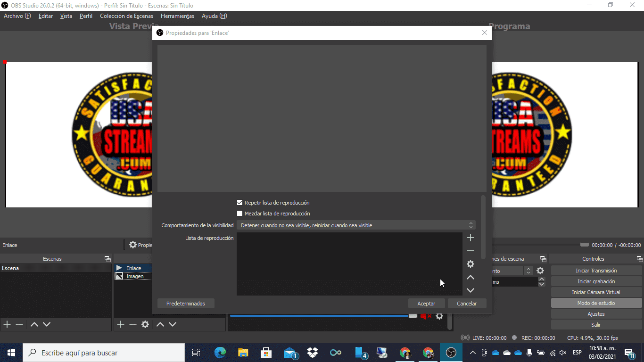The height and width of the screenshot is (362, 644).
Task: Pop out the scene transitions dock panel
Action: coord(543,259)
